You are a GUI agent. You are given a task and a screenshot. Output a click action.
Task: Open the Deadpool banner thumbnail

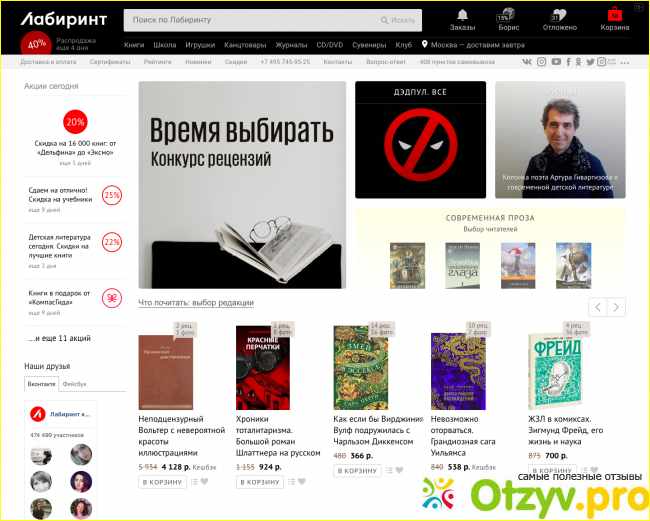pyautogui.click(x=420, y=139)
